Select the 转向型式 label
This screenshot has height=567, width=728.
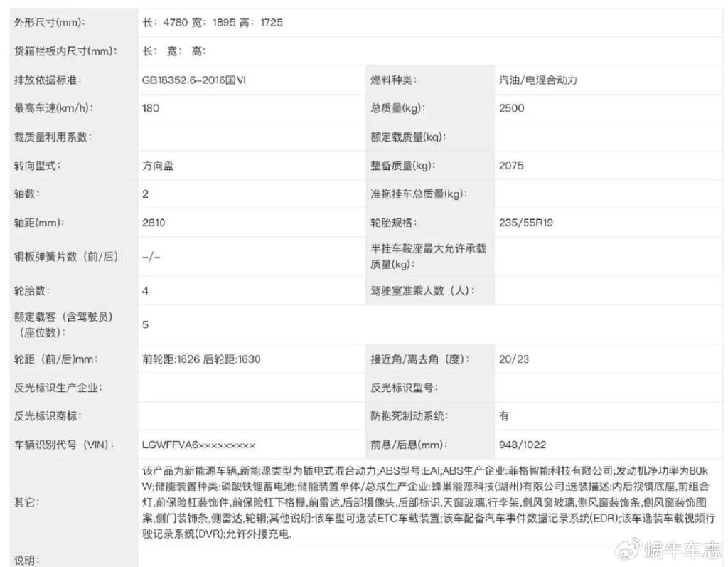(x=37, y=166)
